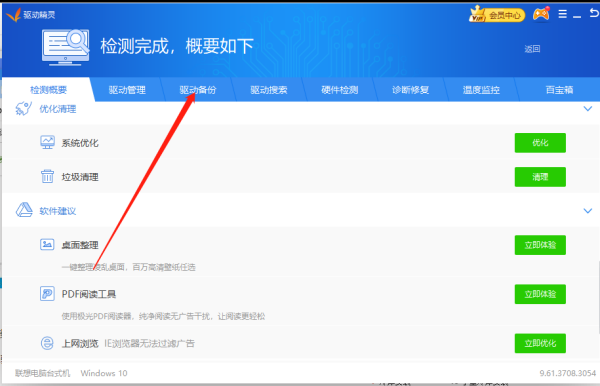Collapse the 软件建议 section chevron
600x386 pixels.
pos(588,211)
